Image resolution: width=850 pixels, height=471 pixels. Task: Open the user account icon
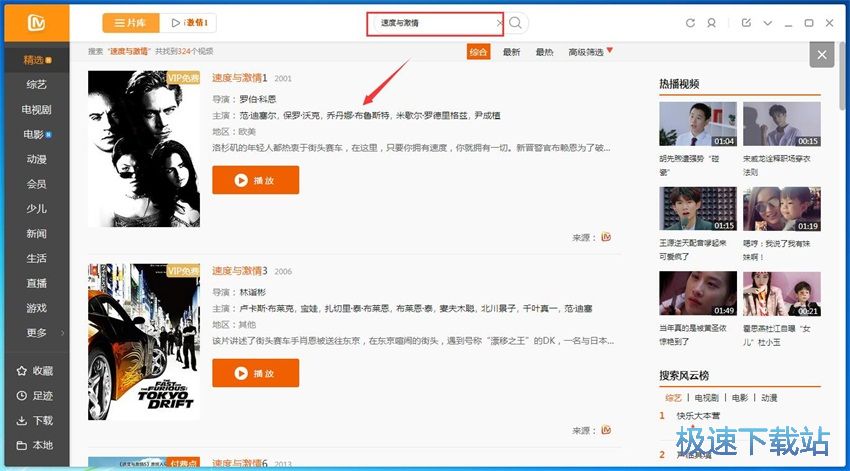coord(711,23)
